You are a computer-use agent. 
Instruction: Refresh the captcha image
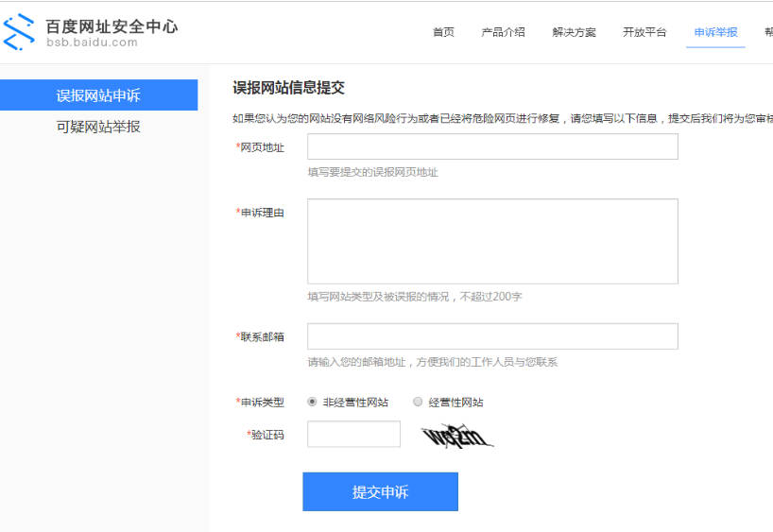(457, 436)
